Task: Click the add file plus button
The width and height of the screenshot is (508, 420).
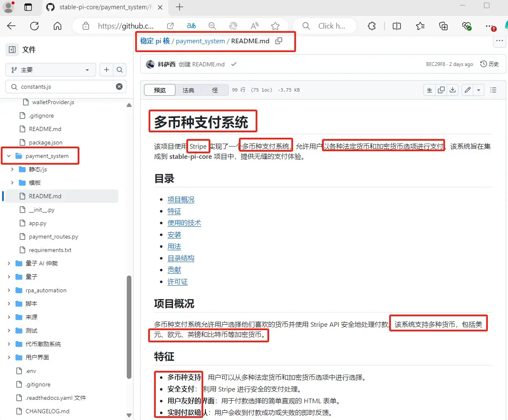Action: (x=107, y=70)
